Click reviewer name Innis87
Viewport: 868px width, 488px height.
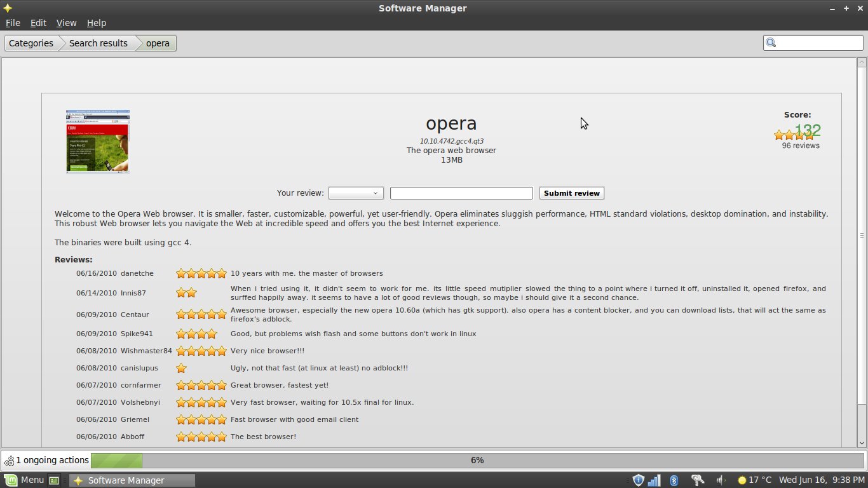[133, 293]
